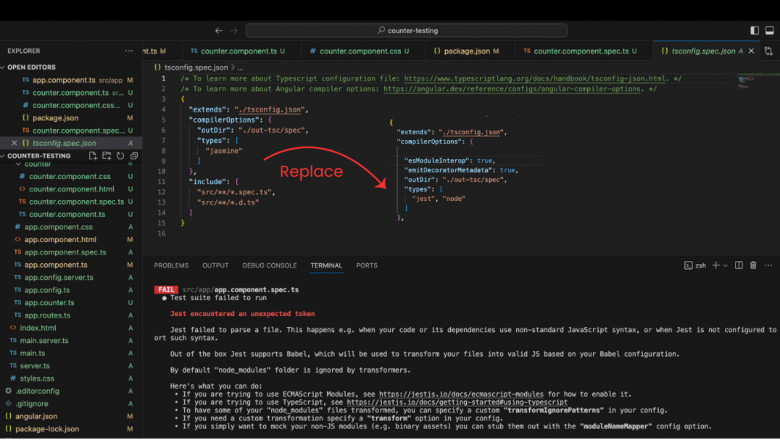Create a new file in Explorer
780x440 pixels.
[93, 156]
